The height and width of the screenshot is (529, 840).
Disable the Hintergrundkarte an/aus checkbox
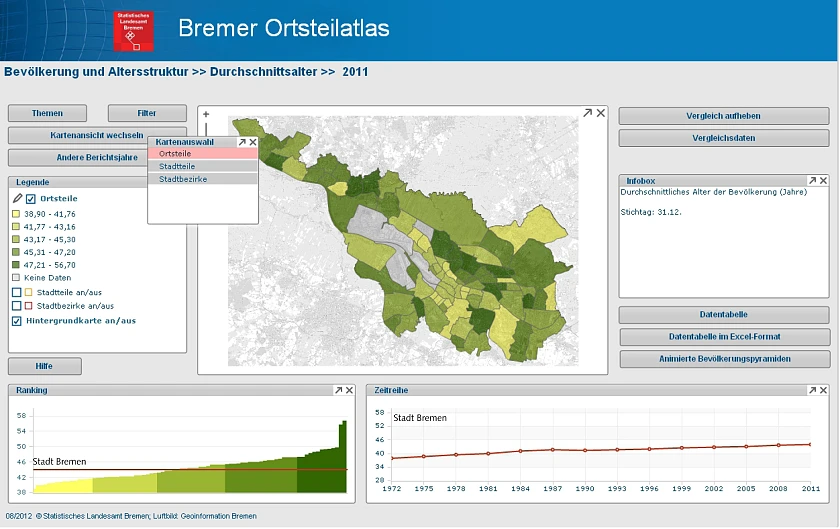tap(16, 321)
